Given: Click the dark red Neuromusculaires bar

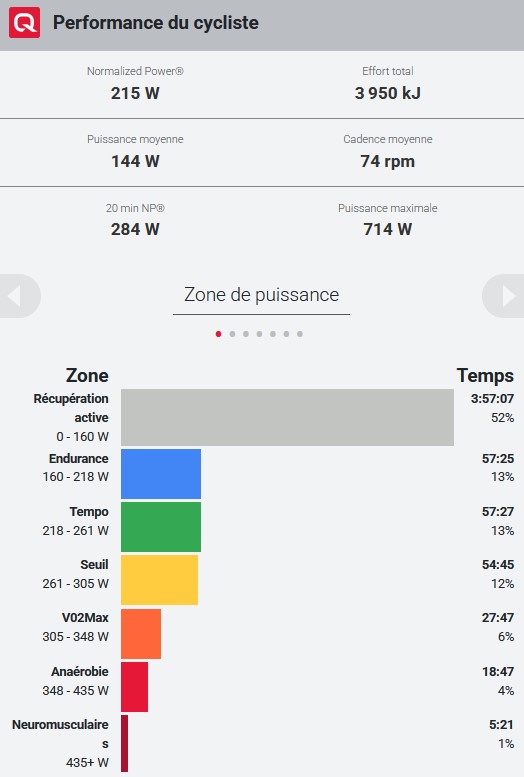Looking at the screenshot, I should pyautogui.click(x=124, y=743).
